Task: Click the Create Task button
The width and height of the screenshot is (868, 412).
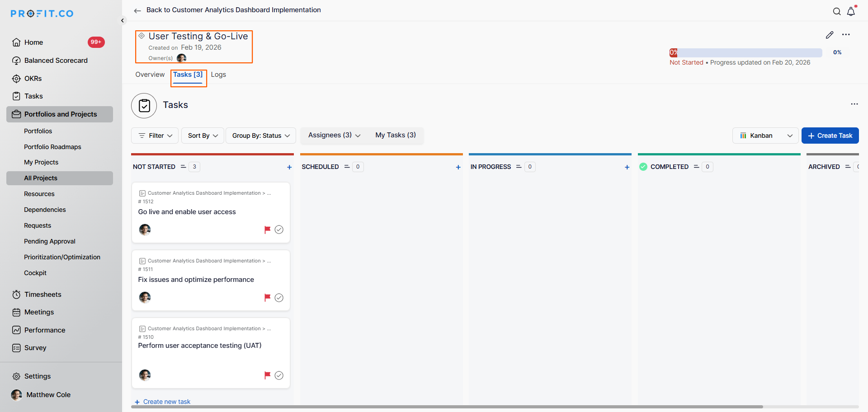Action: click(830, 136)
